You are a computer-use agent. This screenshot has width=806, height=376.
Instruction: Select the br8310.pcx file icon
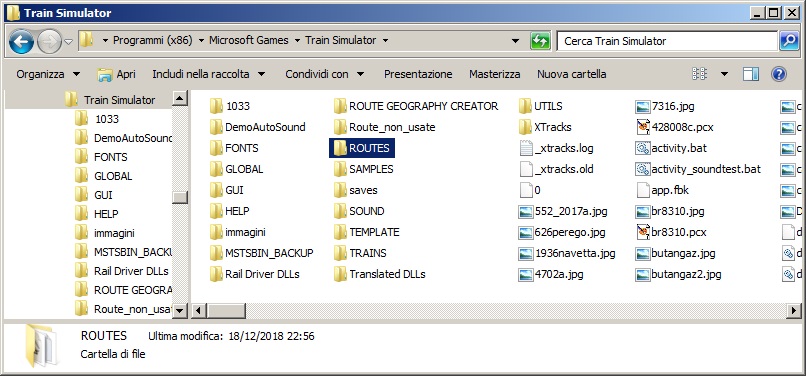coord(643,232)
